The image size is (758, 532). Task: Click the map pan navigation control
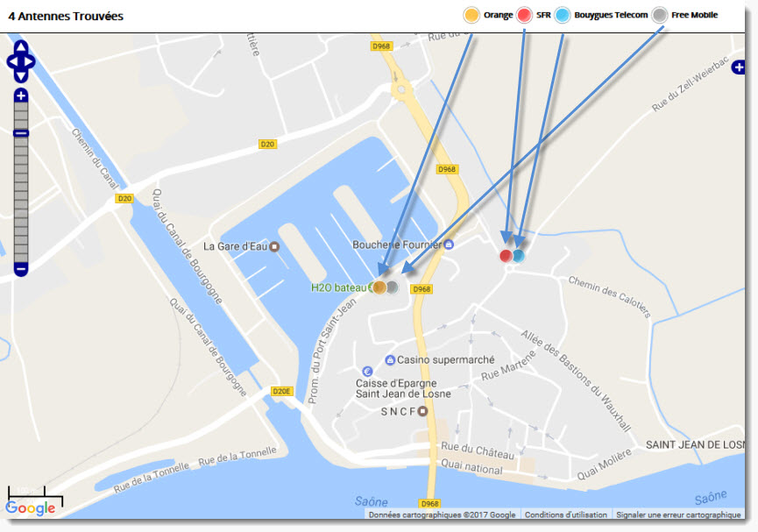pyautogui.click(x=21, y=61)
